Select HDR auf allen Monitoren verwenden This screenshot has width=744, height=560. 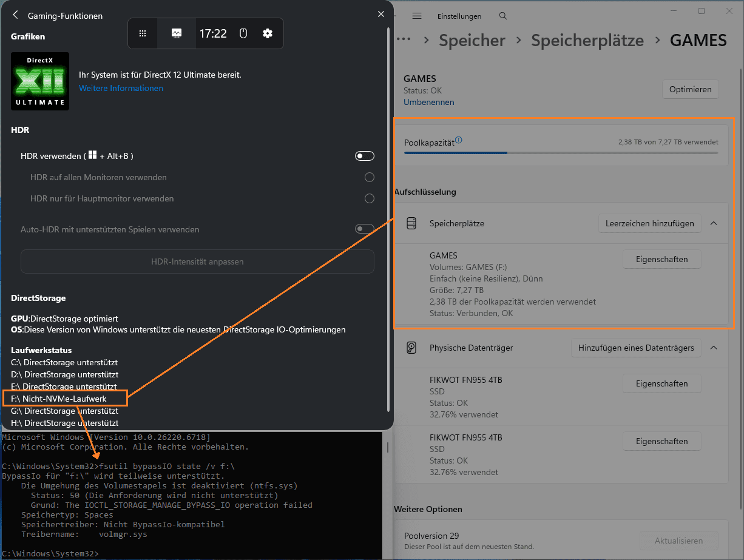pyautogui.click(x=369, y=177)
